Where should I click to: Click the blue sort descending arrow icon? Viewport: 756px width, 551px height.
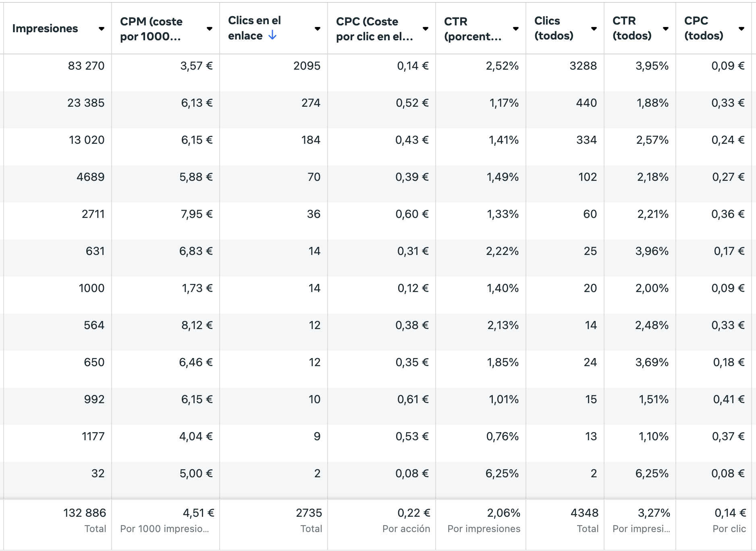[273, 35]
